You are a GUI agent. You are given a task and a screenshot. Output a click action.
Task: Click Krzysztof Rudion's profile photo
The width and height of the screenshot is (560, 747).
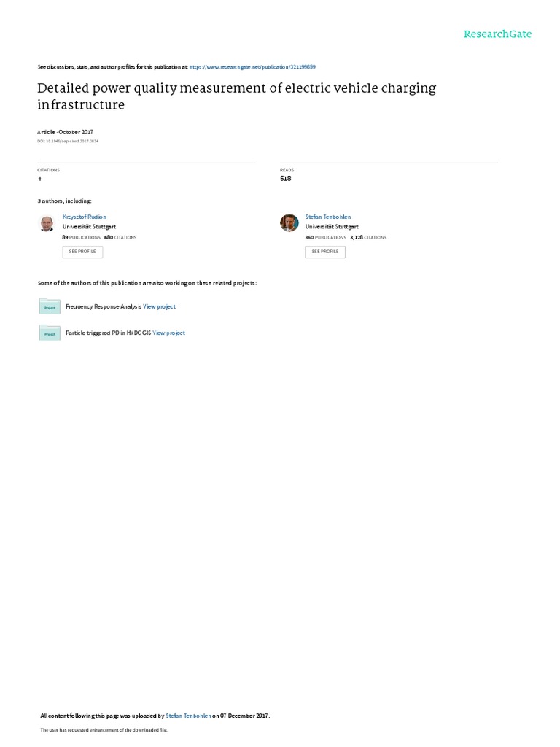click(x=47, y=223)
